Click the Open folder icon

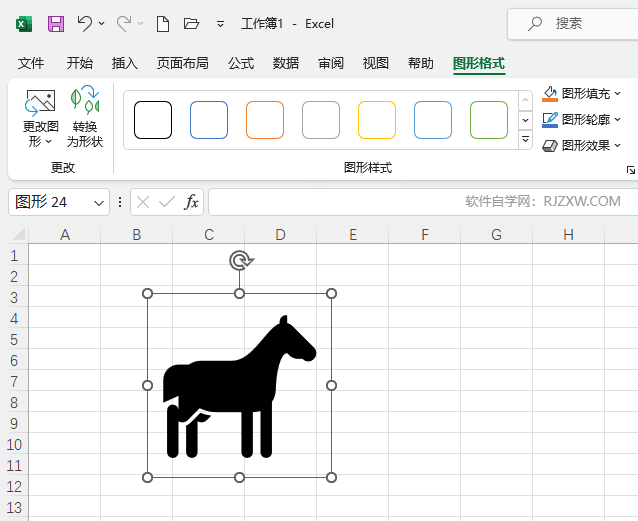[192, 23]
